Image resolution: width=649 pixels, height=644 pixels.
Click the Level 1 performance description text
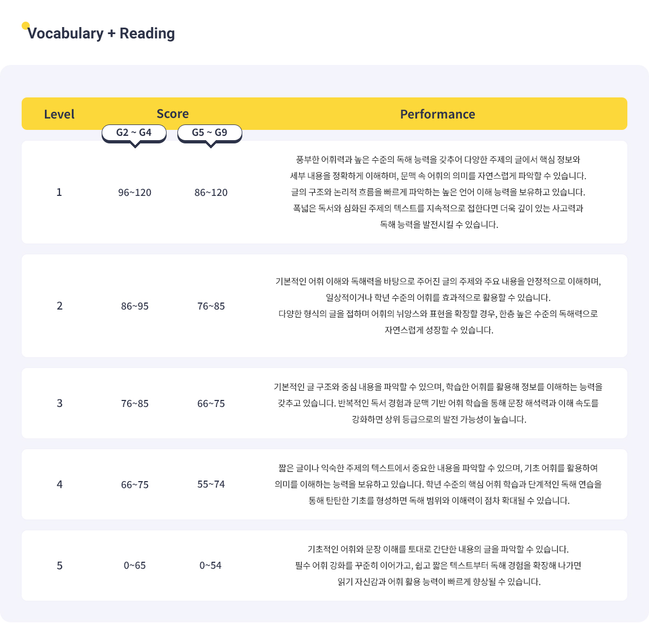pos(438,192)
